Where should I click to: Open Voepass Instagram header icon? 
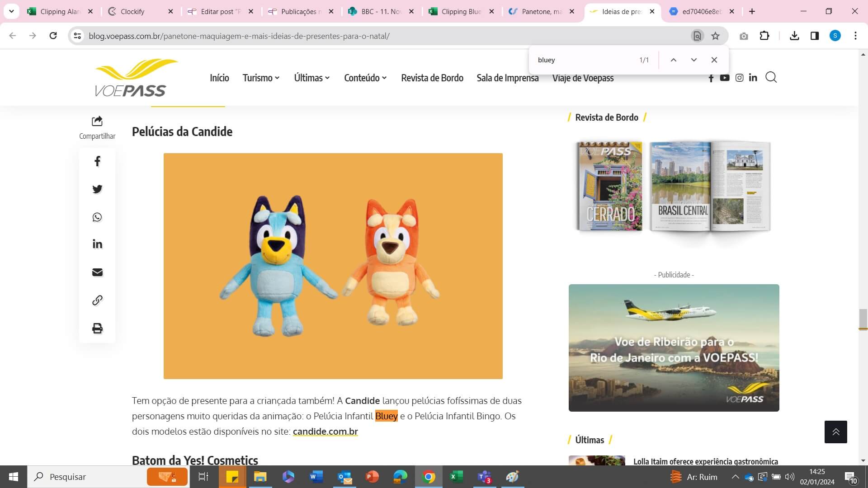point(739,78)
